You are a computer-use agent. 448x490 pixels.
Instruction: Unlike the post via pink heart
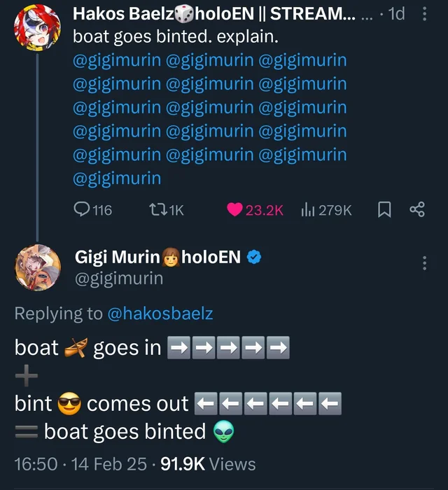click(235, 209)
